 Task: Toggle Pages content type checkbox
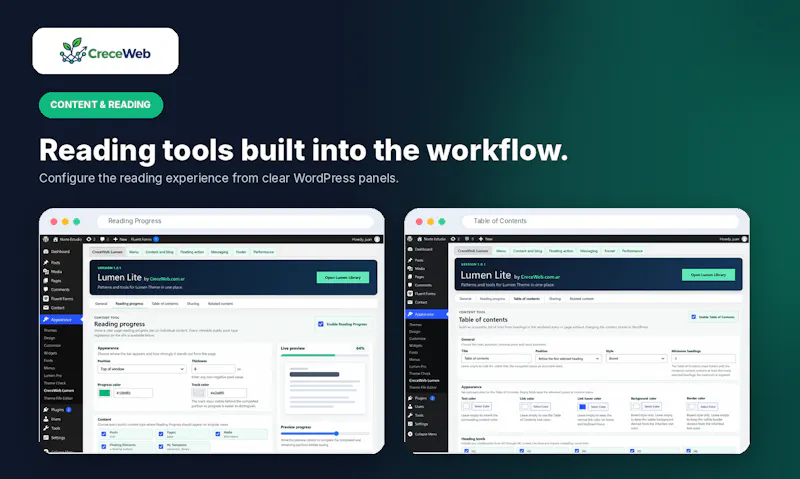[x=161, y=434]
